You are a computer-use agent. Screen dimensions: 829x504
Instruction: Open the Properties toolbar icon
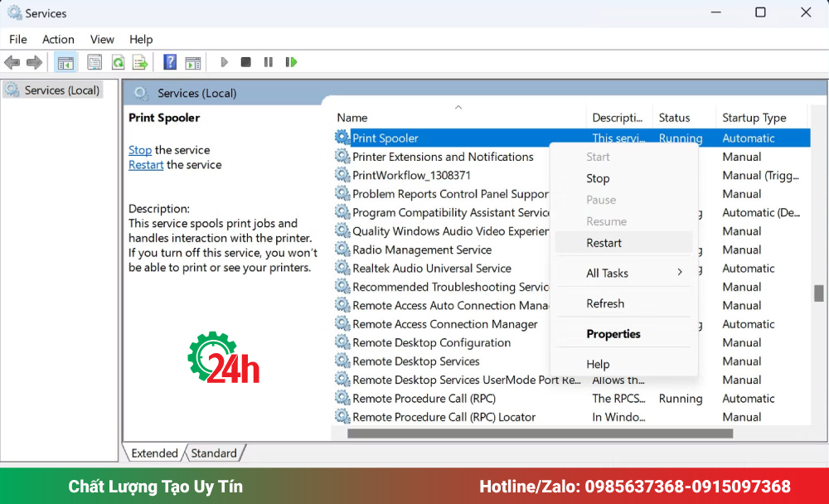pos(95,62)
